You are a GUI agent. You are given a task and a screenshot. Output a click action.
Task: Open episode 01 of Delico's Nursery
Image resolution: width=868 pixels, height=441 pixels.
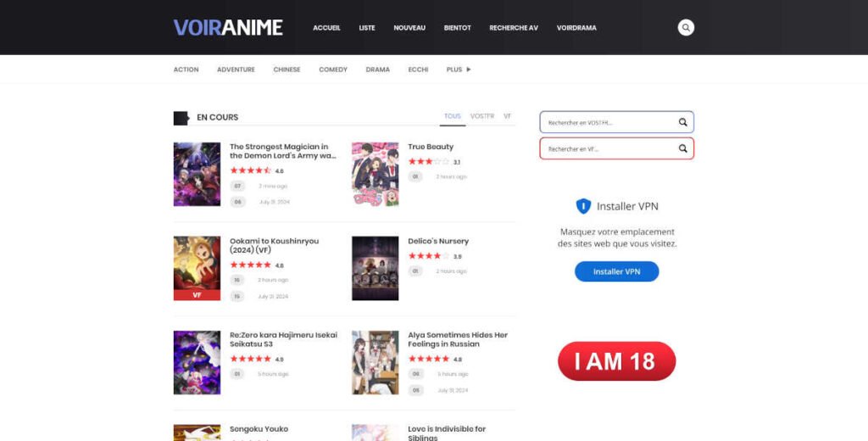point(415,271)
